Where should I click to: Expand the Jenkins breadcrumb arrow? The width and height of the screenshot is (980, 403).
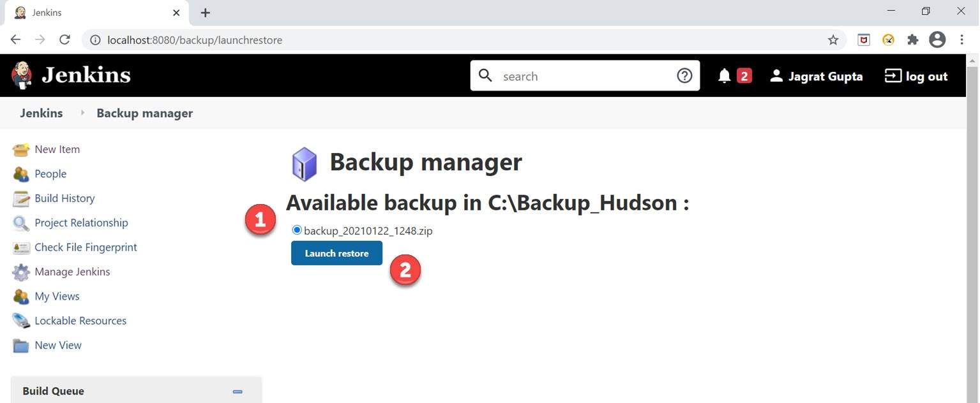click(82, 113)
